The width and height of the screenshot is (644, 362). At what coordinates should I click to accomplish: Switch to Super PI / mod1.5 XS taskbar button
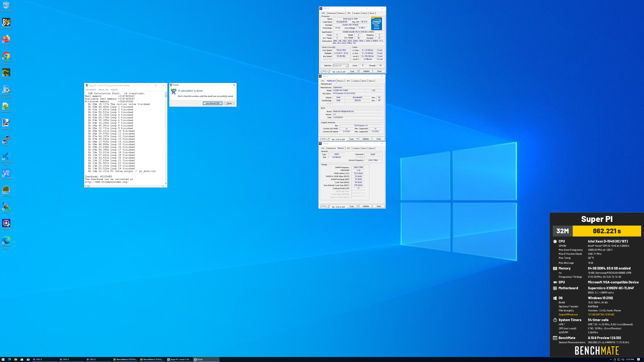click(179, 359)
